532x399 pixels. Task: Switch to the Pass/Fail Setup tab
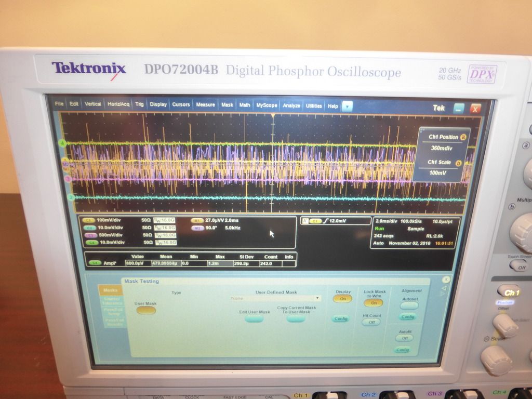coord(114,312)
